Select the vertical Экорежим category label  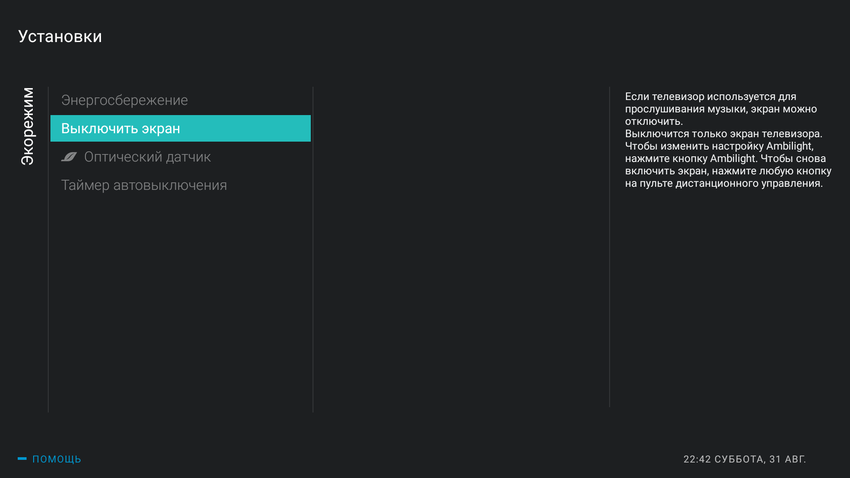coord(28,126)
